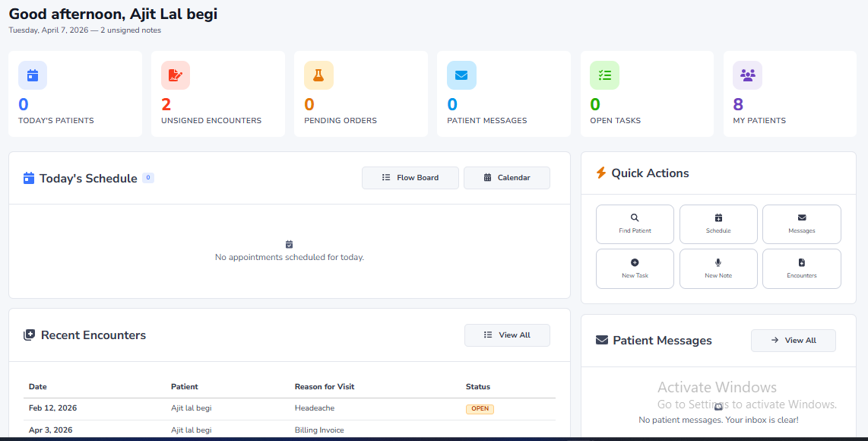
Task: Open Schedule from Quick Actions
Action: [718, 224]
